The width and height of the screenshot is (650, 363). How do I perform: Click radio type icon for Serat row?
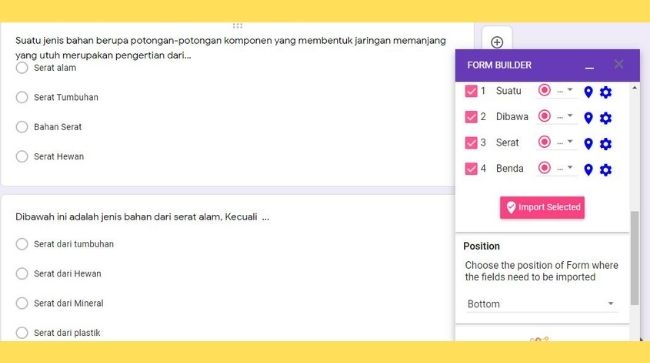click(544, 142)
